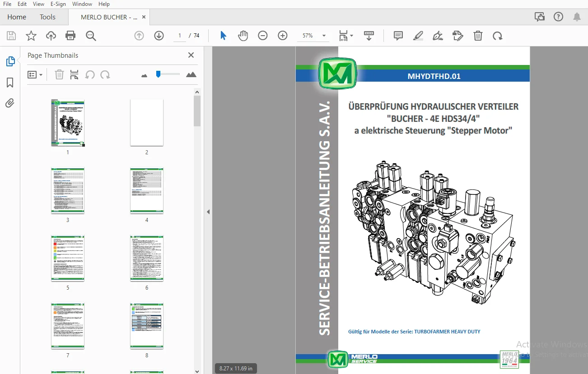The image size is (588, 374).
Task: Switch to the Tools tab
Action: point(47,17)
